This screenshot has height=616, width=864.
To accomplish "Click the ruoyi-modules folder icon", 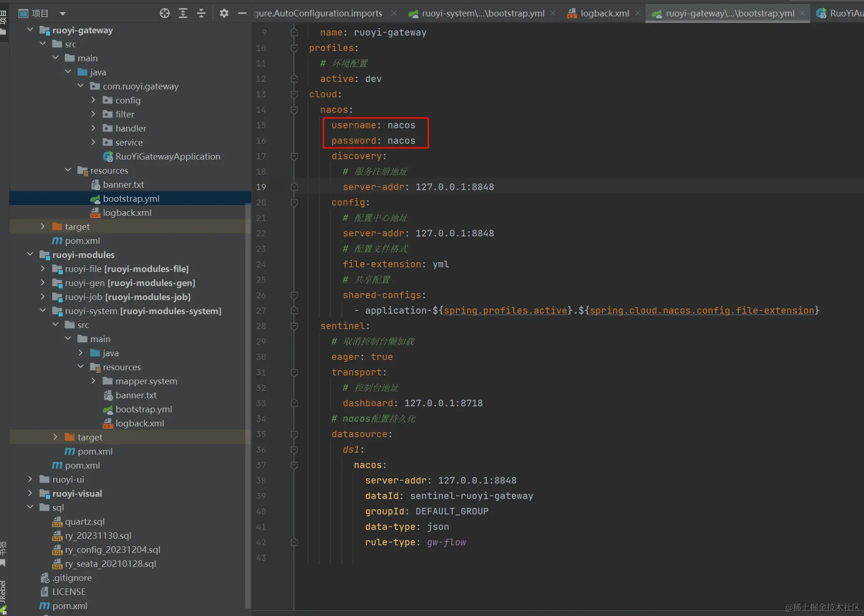I will tap(44, 255).
